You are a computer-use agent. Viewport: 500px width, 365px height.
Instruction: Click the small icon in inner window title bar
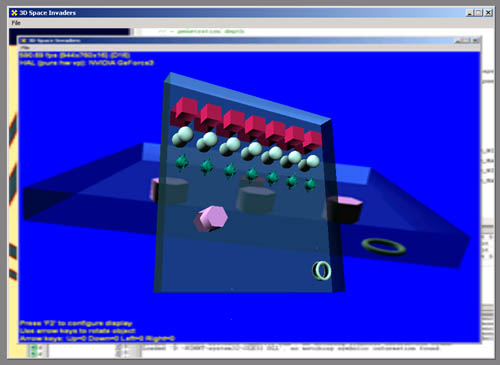pos(24,40)
